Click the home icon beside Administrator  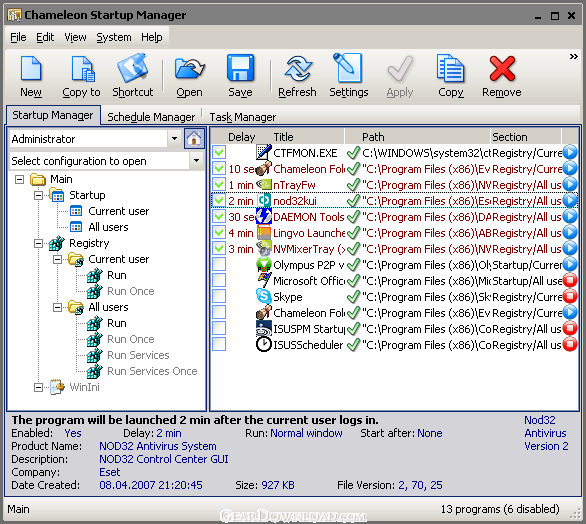pos(194,139)
